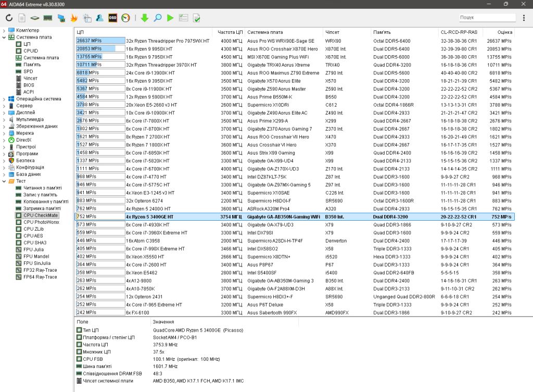Open the three-dot menu button
This screenshot has width=533, height=392.
(x=524, y=17)
